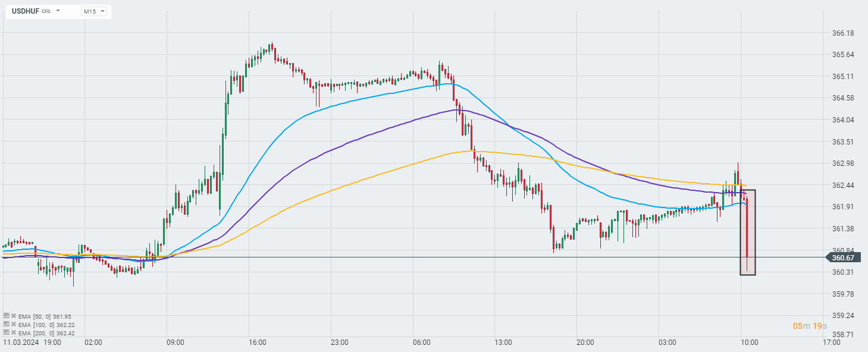This screenshot has height=352, width=868.
Task: Click the 366.18 price axis label
Action: click(842, 33)
